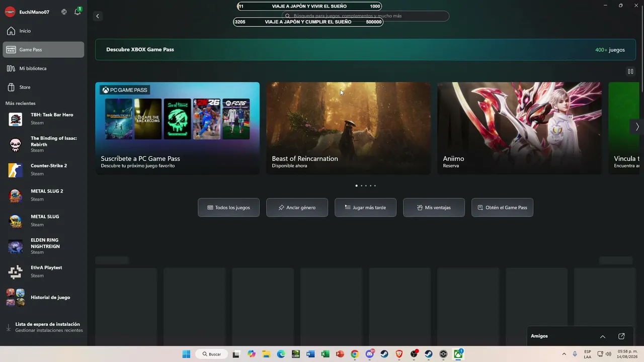Open Historial de juego
Screen dimensions: 644x362
pos(43,297)
